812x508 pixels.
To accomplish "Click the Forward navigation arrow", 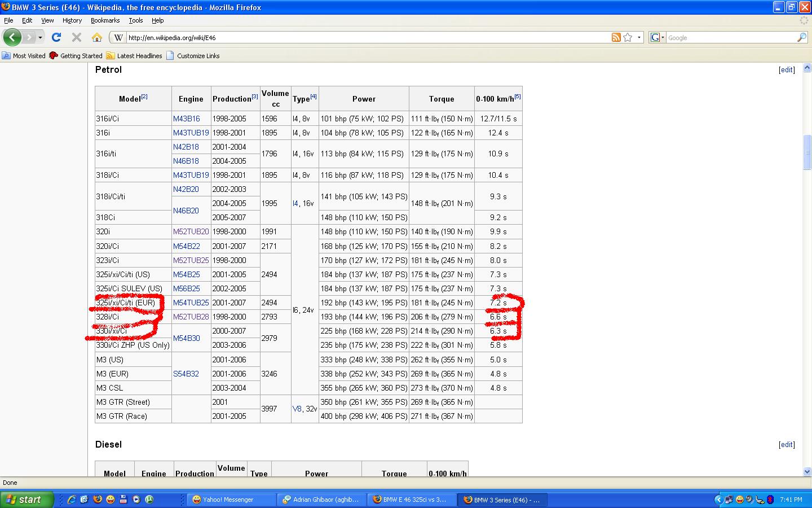I will (29, 37).
